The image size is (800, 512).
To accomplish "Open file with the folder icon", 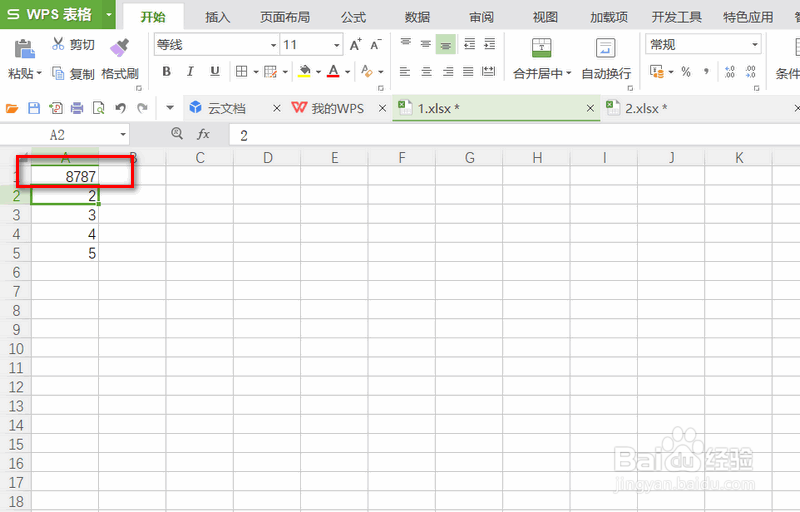I will click(12, 108).
